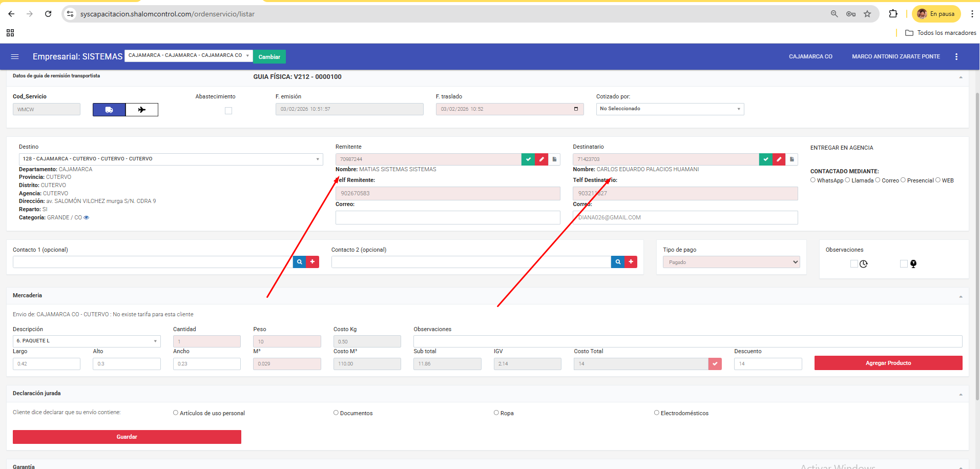This screenshot has width=980, height=469.
Task: Collapse the Mercaderia section
Action: tap(961, 296)
